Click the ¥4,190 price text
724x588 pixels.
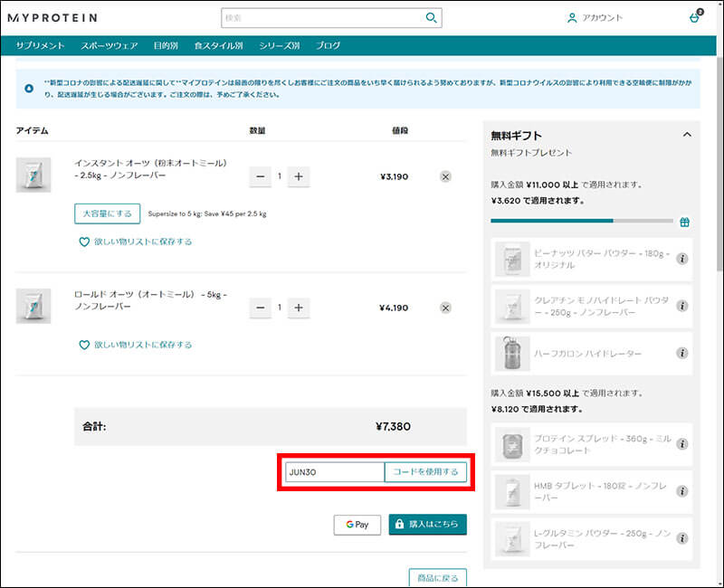click(394, 308)
